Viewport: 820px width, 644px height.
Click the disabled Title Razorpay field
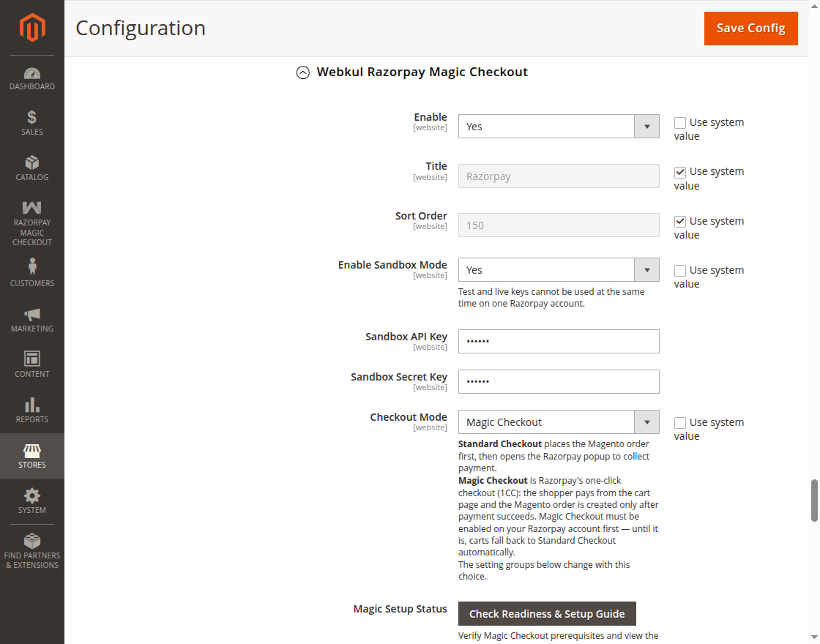tap(559, 176)
